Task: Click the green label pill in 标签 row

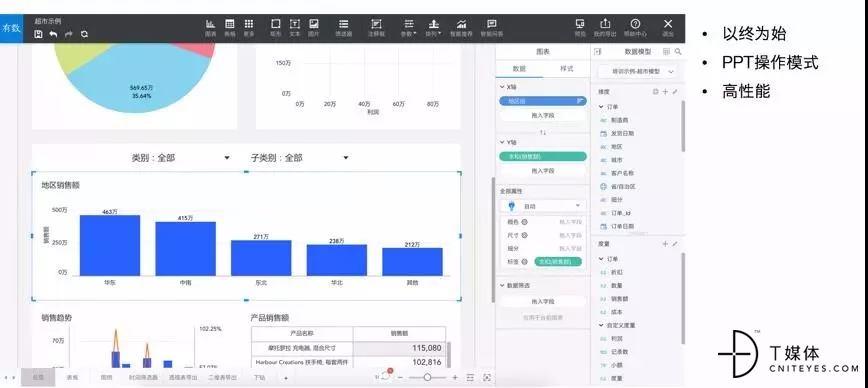Action: [x=558, y=262]
